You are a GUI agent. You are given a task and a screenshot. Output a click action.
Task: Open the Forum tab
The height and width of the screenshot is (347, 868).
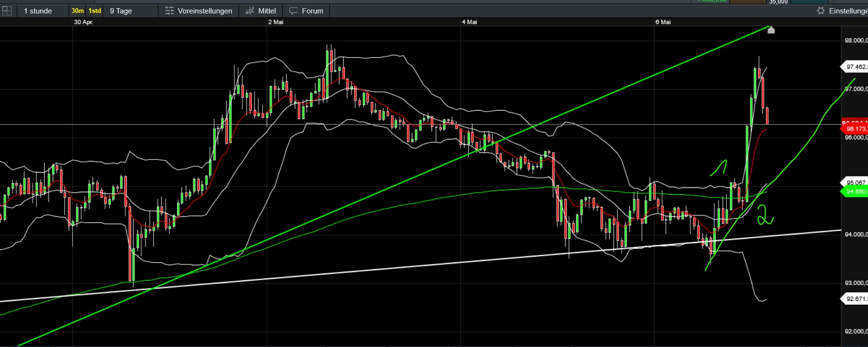306,11
